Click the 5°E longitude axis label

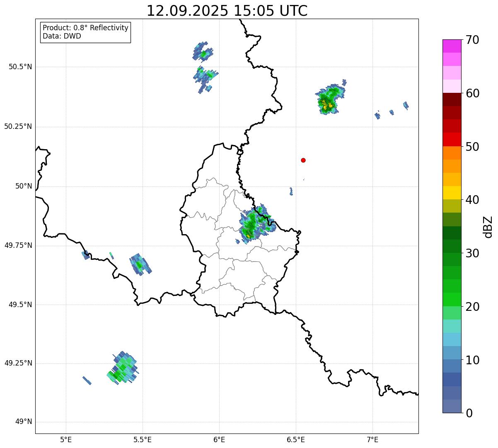pos(66,439)
